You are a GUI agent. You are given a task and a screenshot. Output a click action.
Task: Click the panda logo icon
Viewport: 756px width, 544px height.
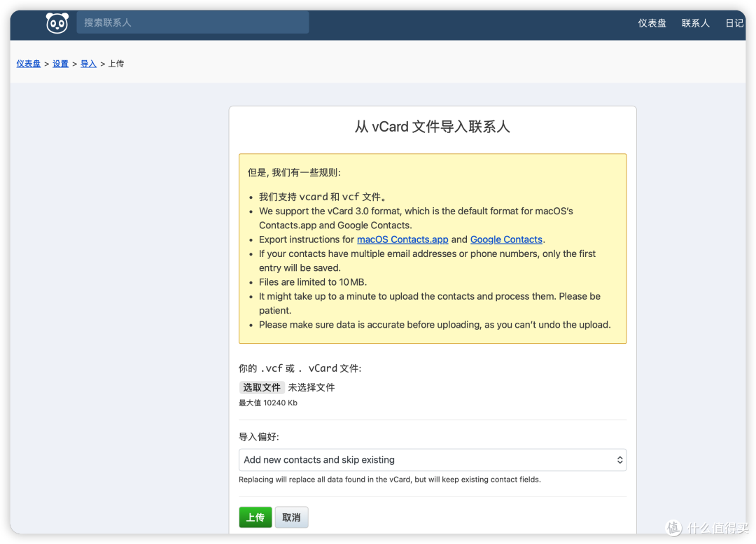[x=57, y=22]
